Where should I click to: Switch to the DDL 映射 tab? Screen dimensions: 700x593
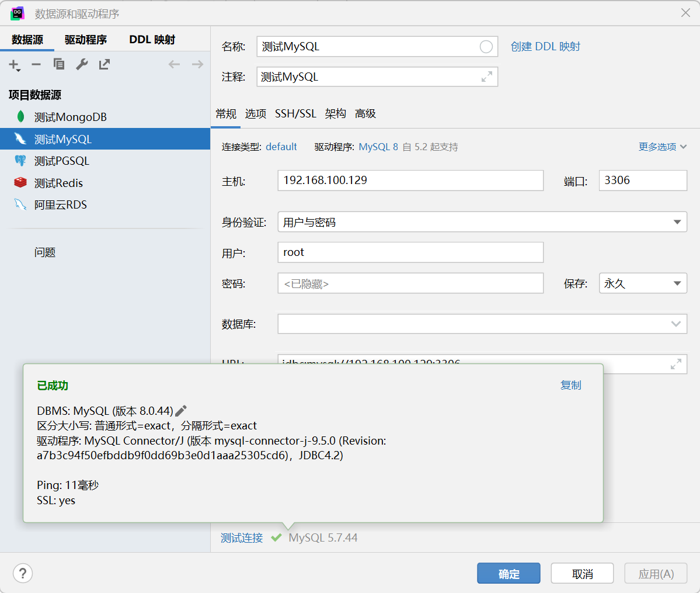coord(152,39)
